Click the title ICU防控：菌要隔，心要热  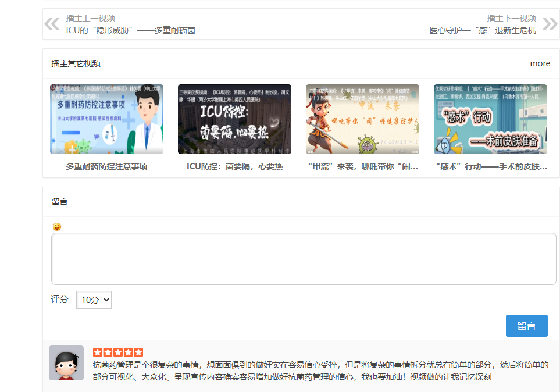point(234,166)
